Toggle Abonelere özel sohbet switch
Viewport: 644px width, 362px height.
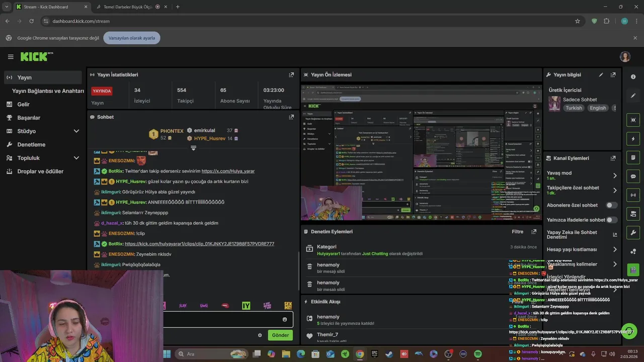click(x=611, y=205)
